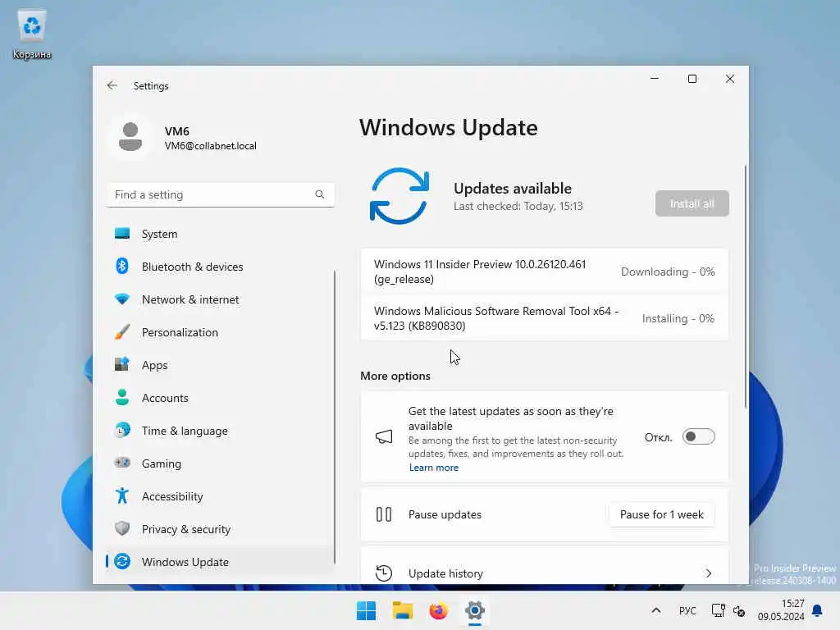Open Time & language settings
The height and width of the screenshot is (630, 840).
pos(220,431)
